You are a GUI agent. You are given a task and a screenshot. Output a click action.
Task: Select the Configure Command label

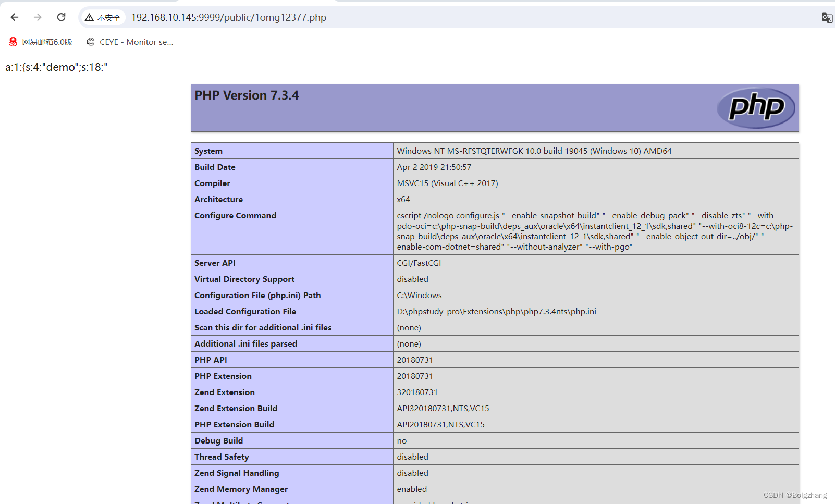tap(235, 216)
